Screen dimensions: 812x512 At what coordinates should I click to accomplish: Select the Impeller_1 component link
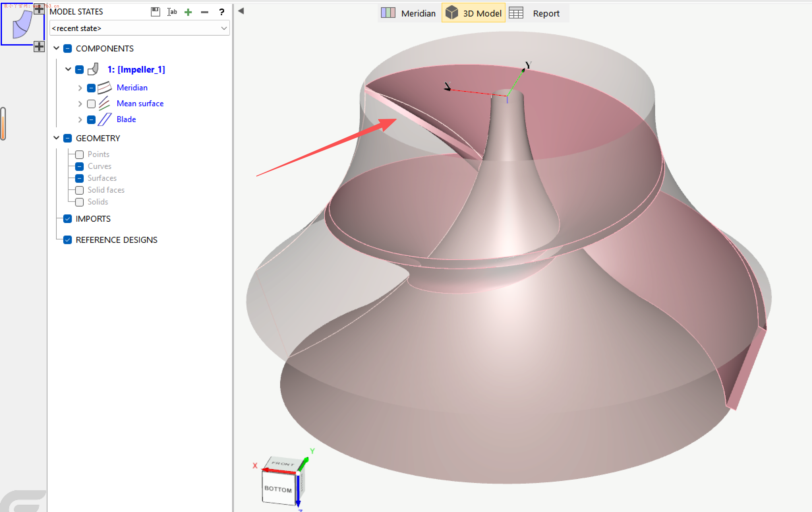(x=136, y=70)
